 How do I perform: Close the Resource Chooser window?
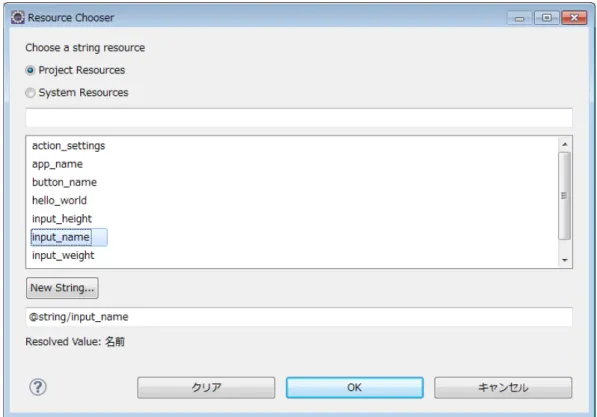point(574,18)
